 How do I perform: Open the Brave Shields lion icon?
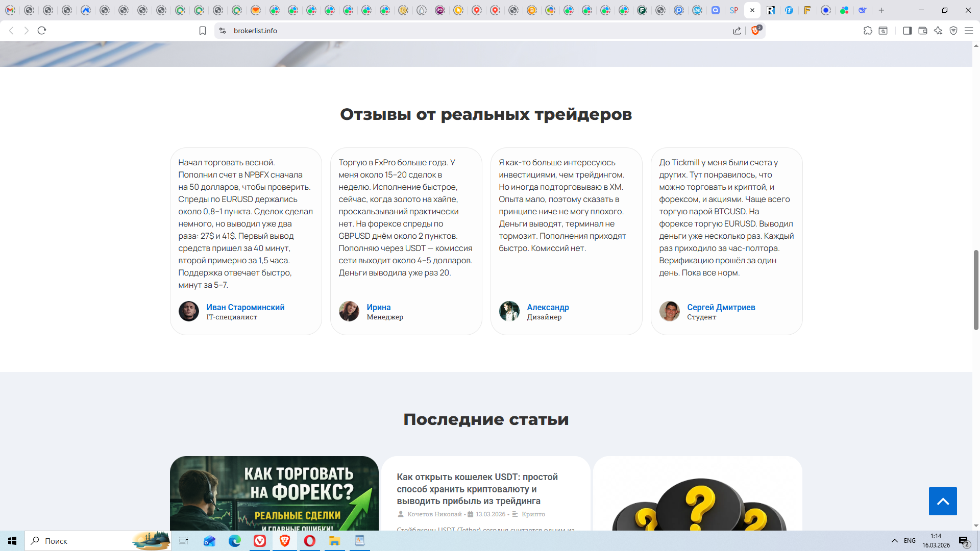pyautogui.click(x=755, y=31)
